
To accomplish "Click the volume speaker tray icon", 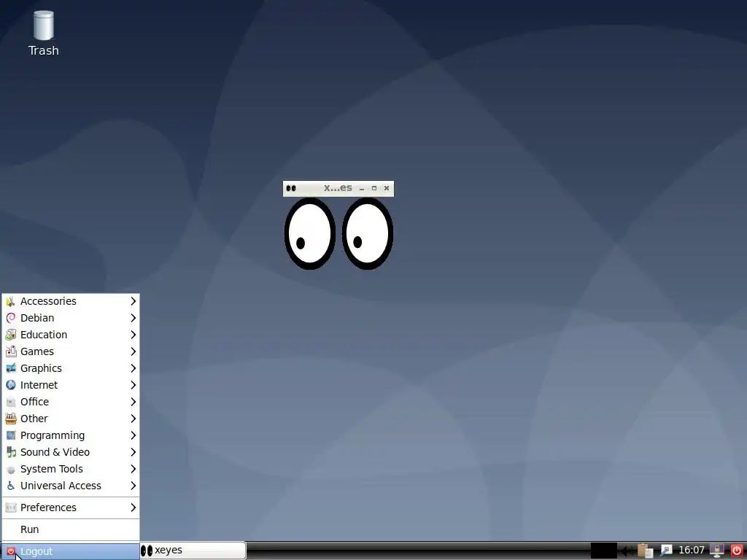I will click(x=627, y=551).
